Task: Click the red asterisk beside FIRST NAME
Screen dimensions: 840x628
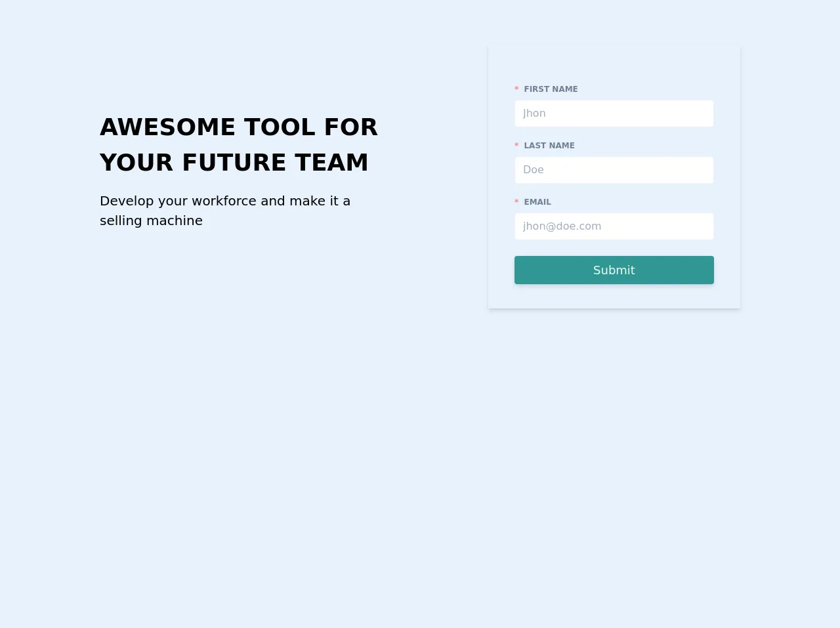Action: (x=516, y=89)
